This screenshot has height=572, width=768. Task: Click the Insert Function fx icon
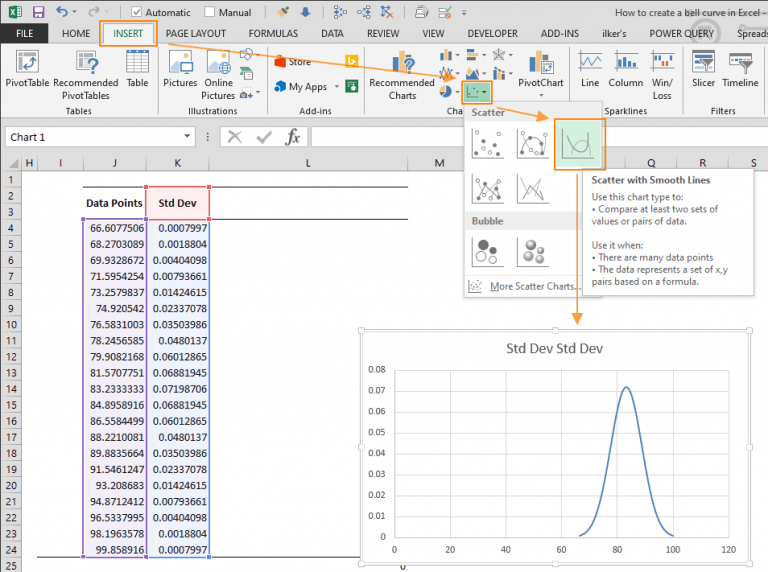[292, 137]
